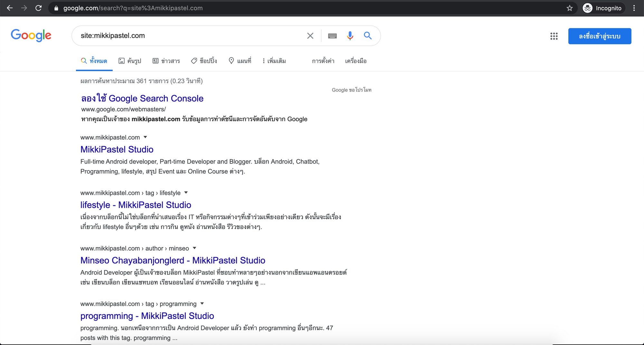Open Chrome three-dot menu
This screenshot has width=644, height=345.
634,8
